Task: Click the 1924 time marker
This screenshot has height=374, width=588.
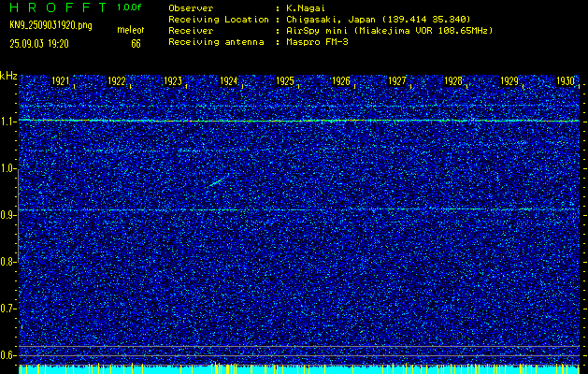Action: point(228,81)
